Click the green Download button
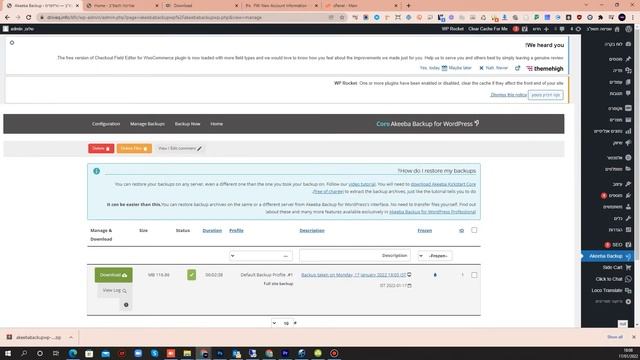Image resolution: width=640 pixels, height=360 pixels. [x=113, y=275]
